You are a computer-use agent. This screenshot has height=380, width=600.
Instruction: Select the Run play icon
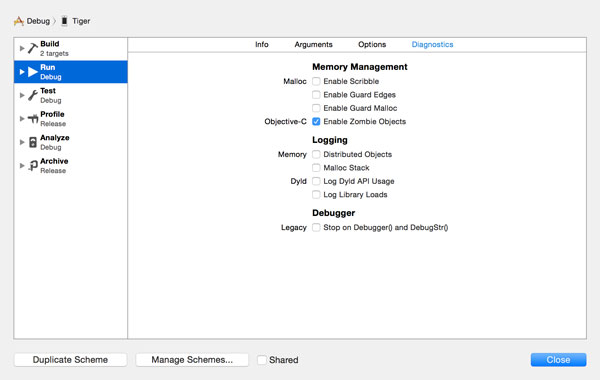[33, 72]
